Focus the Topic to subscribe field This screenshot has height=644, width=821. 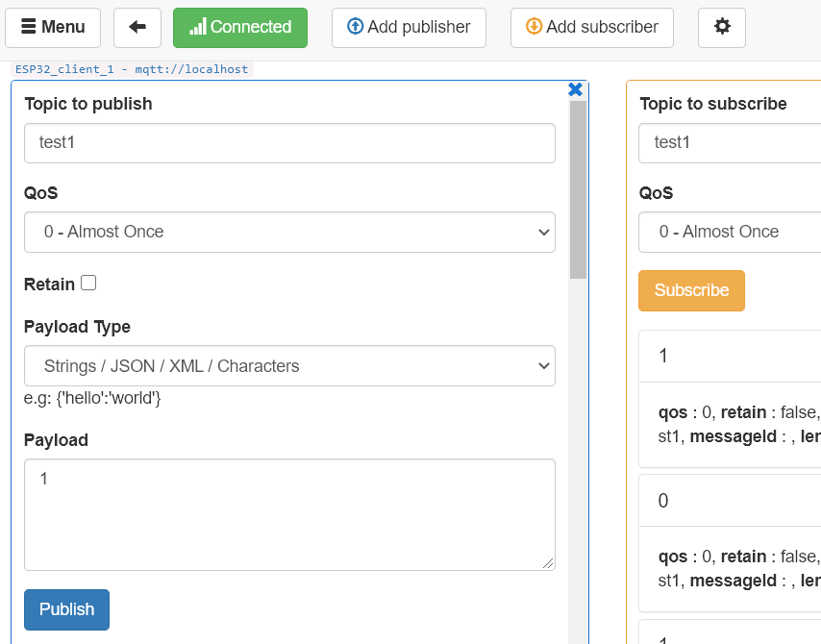[730, 143]
